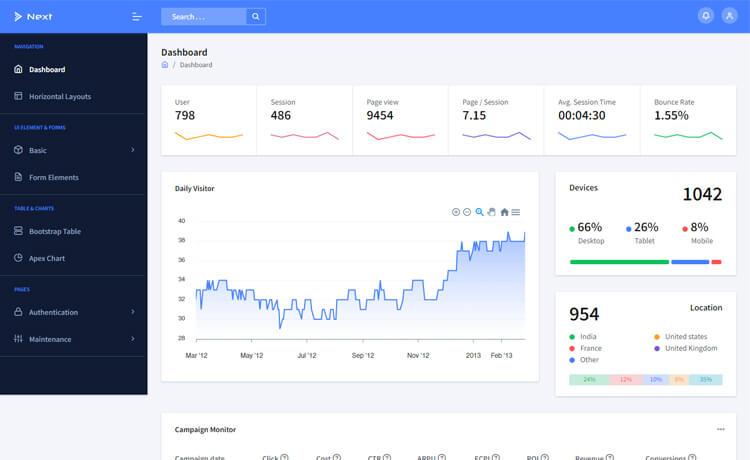Open Horizontal Layouts from sidebar
Viewport: 750px width, 460px height.
59,96
